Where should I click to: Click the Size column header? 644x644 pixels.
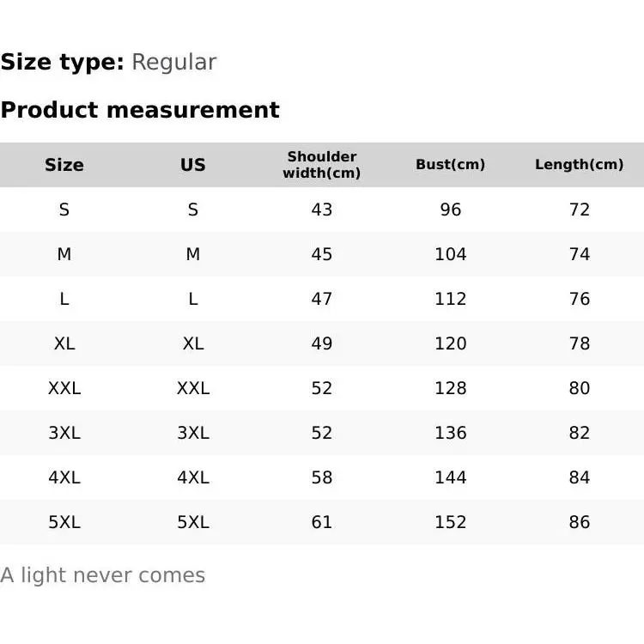(x=64, y=165)
